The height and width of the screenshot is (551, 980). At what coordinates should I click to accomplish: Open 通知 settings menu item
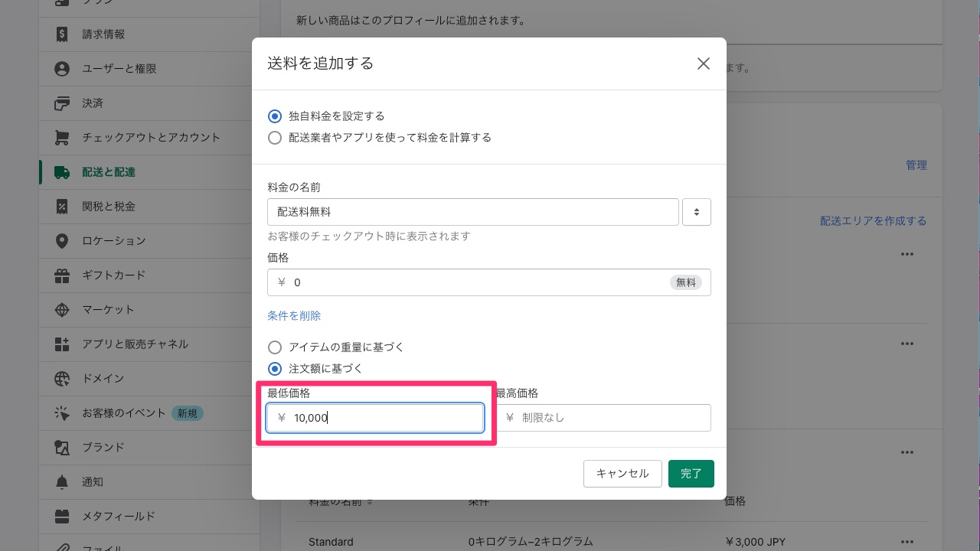149,482
